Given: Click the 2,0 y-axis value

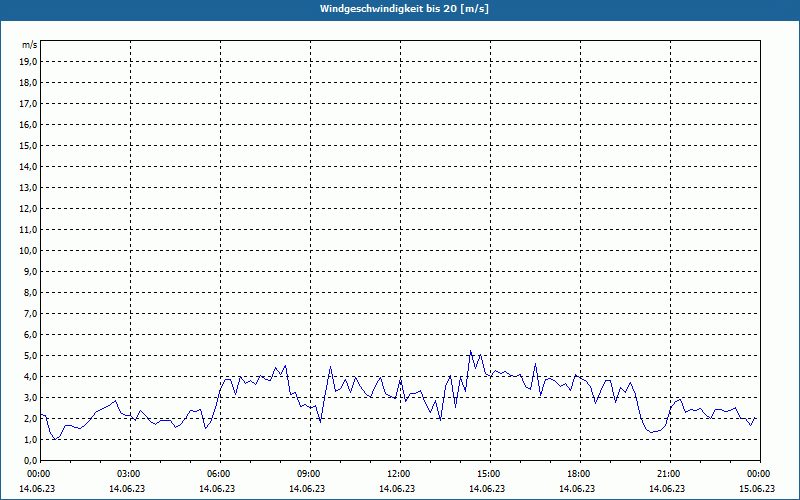Looking at the screenshot, I should (x=30, y=418).
